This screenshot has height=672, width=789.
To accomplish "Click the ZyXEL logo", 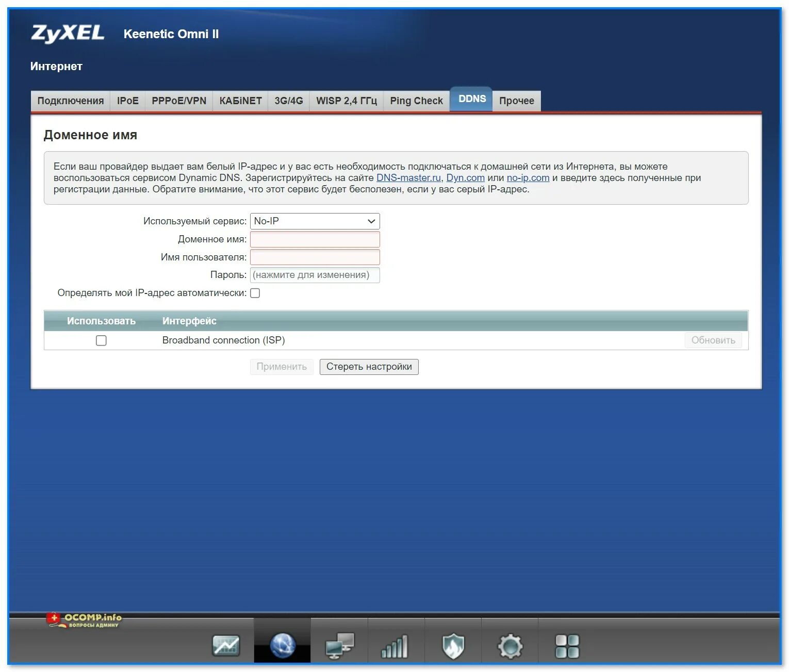I will pyautogui.click(x=68, y=34).
